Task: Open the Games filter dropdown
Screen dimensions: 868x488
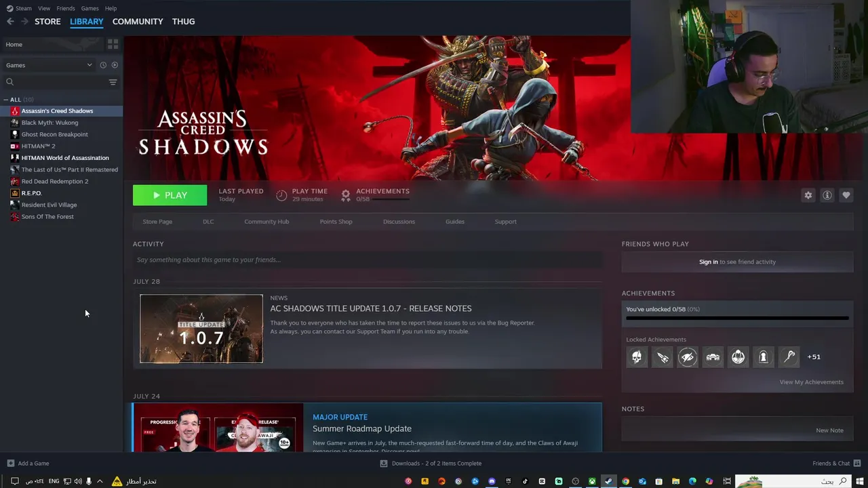Action: point(49,65)
